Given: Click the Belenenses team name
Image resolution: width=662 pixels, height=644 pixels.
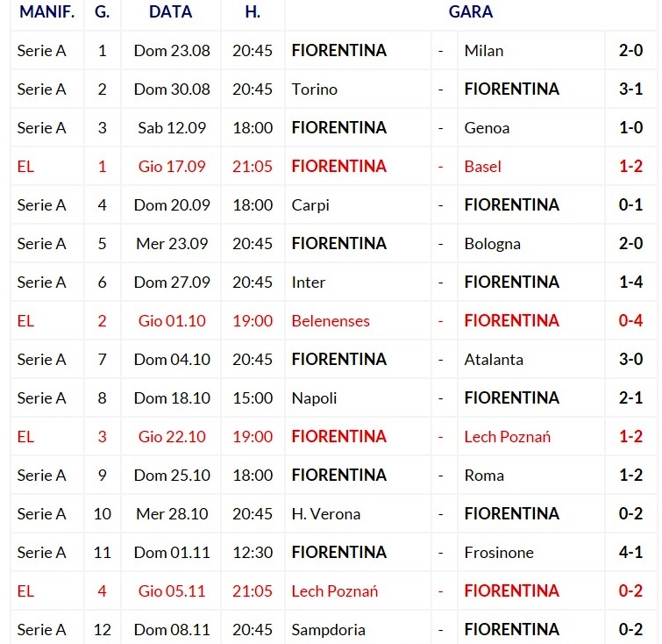Looking at the screenshot, I should point(331,321).
